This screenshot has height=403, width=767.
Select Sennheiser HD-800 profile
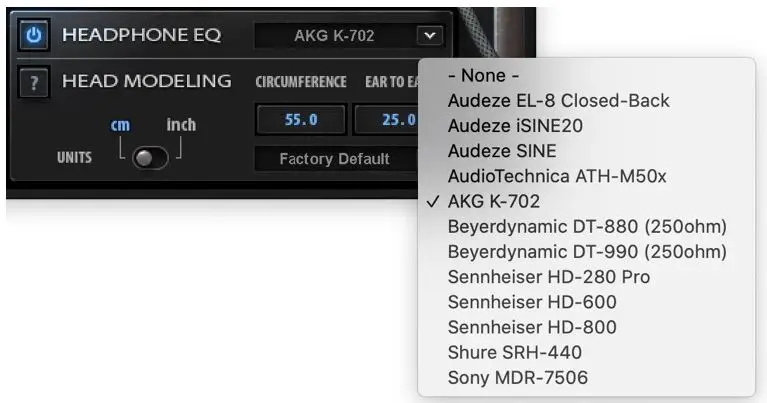(532, 327)
